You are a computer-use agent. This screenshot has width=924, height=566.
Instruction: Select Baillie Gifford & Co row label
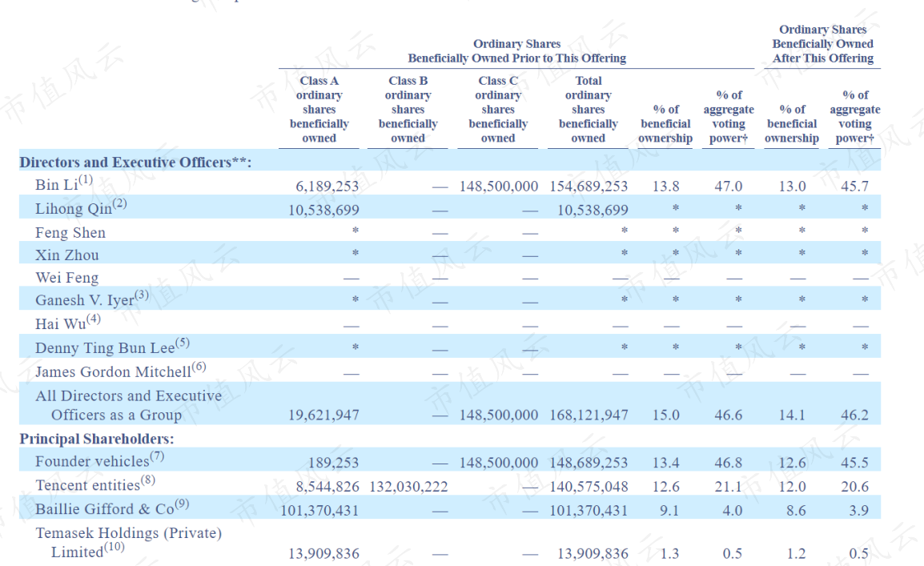pos(105,509)
